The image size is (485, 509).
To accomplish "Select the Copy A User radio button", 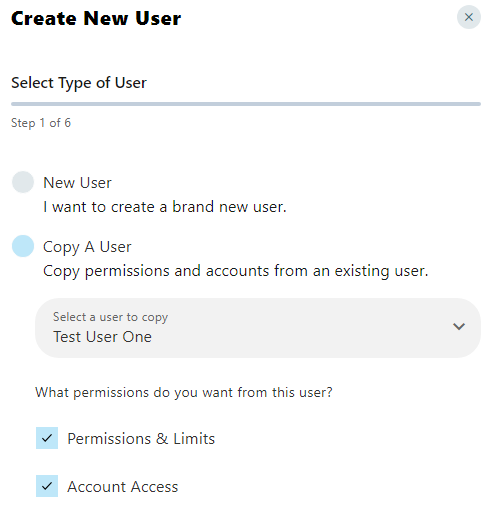I will tap(23, 246).
